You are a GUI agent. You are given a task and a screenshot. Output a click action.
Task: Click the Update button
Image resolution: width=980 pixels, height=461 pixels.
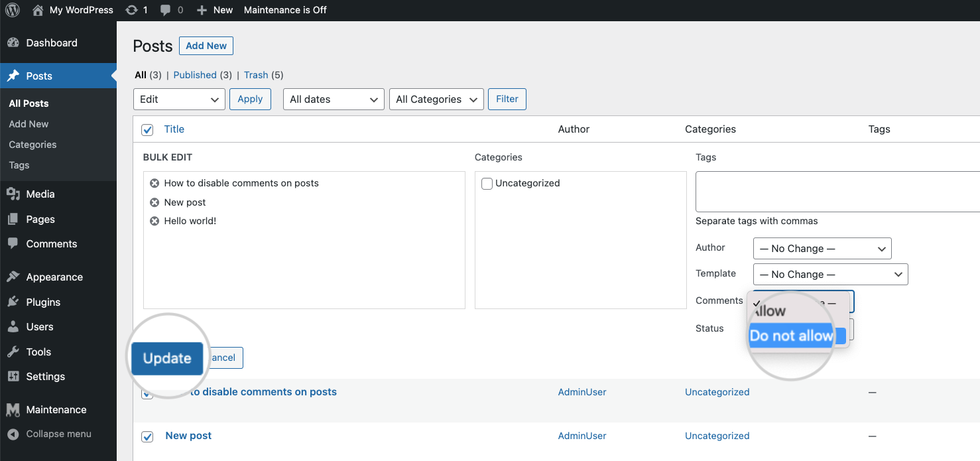click(167, 358)
